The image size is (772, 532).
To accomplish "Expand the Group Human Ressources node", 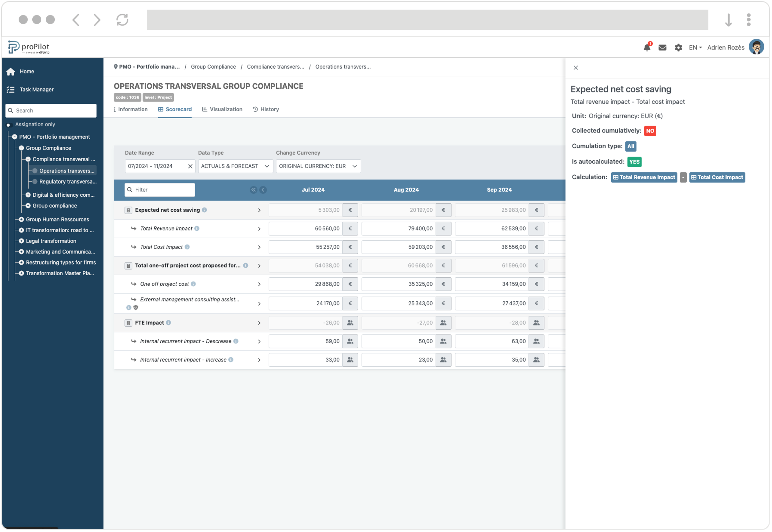I will coord(21,219).
